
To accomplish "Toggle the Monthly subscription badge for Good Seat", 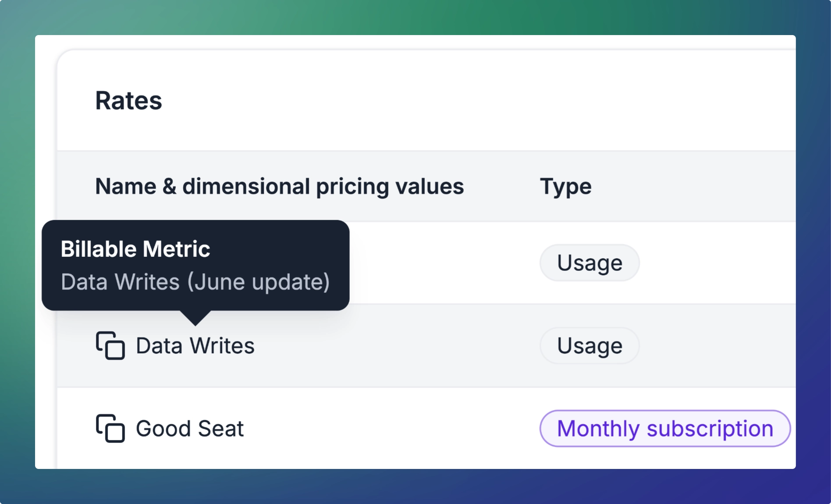I will pos(664,428).
